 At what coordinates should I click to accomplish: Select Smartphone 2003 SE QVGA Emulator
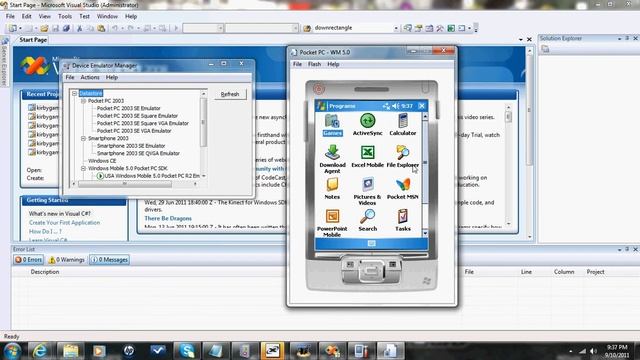[138, 153]
